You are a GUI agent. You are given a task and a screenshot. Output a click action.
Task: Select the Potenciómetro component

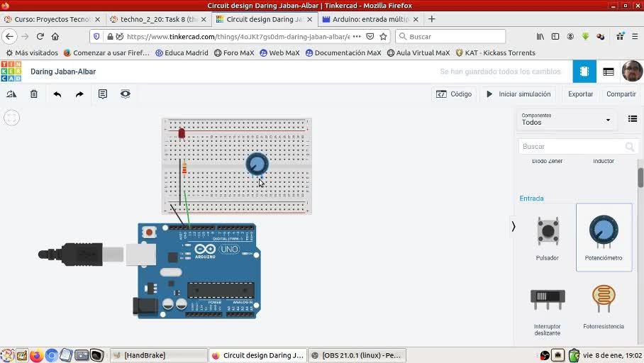coord(604,238)
